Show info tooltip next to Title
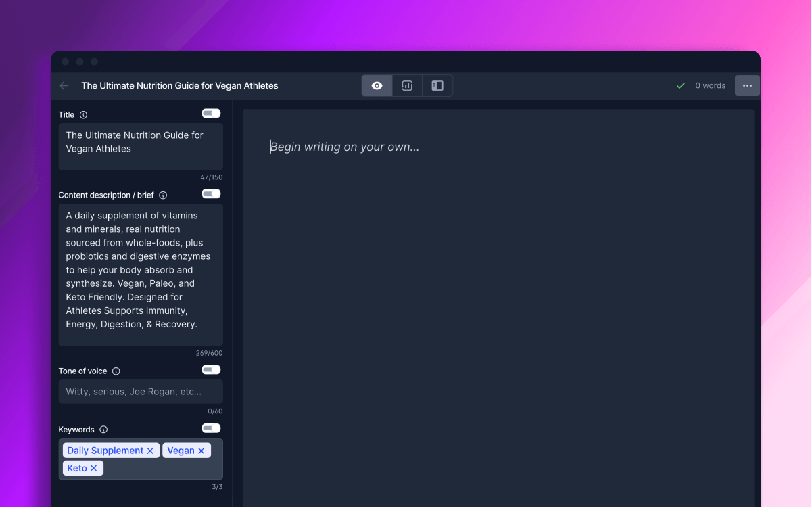812x508 pixels. coord(83,115)
